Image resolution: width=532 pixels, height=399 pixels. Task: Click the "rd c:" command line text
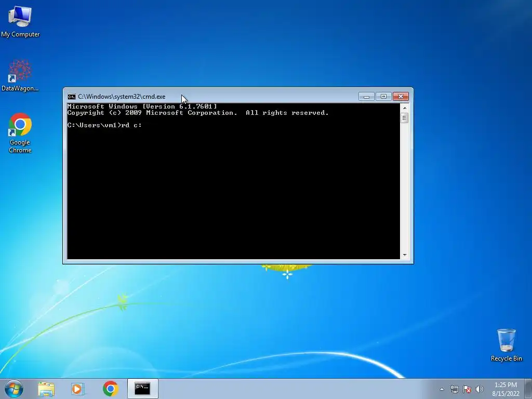click(x=131, y=125)
